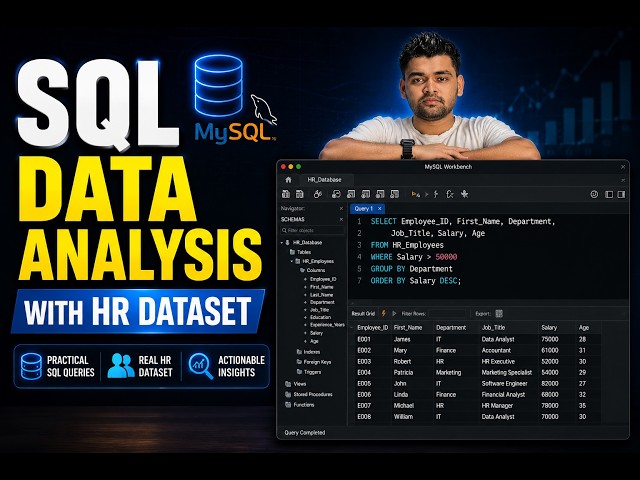Toggle the left sidebar panel icon

click(x=609, y=194)
